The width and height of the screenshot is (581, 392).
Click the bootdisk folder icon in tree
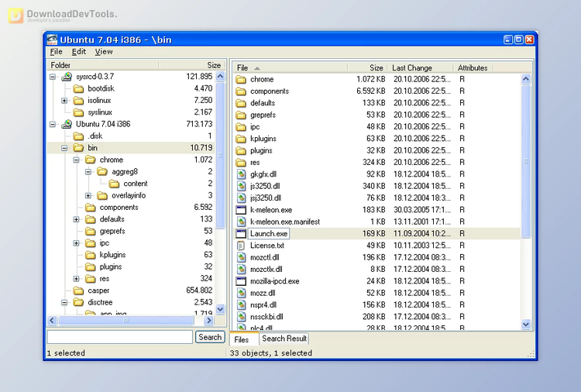click(78, 88)
